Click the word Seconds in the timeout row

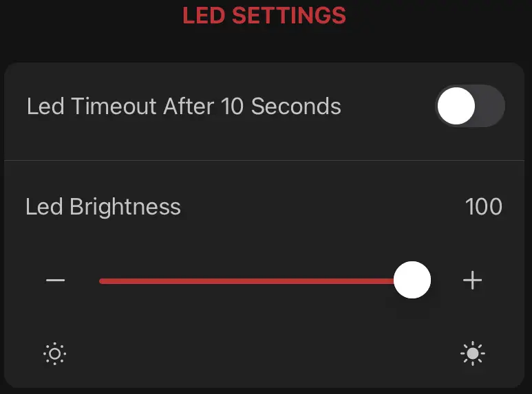coord(296,107)
